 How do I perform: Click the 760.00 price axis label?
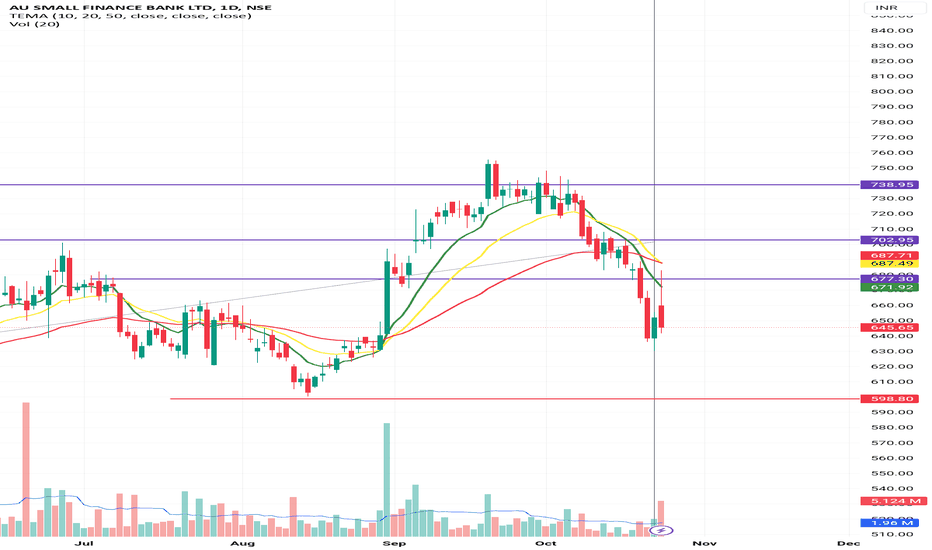tap(892, 153)
